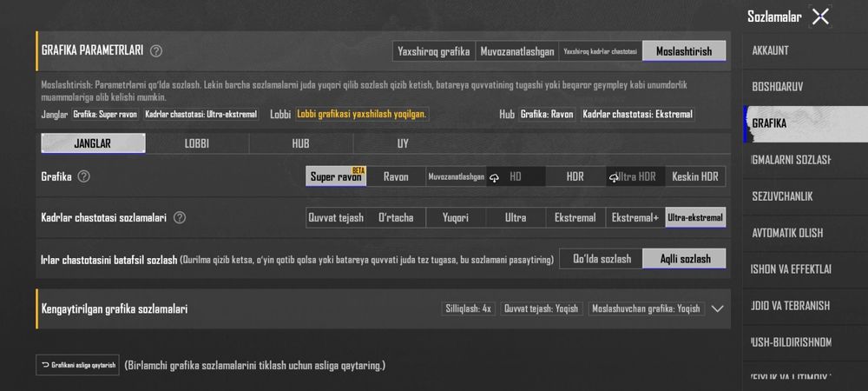Click GRAFIKA PARAMETRLARI heading

click(x=93, y=50)
